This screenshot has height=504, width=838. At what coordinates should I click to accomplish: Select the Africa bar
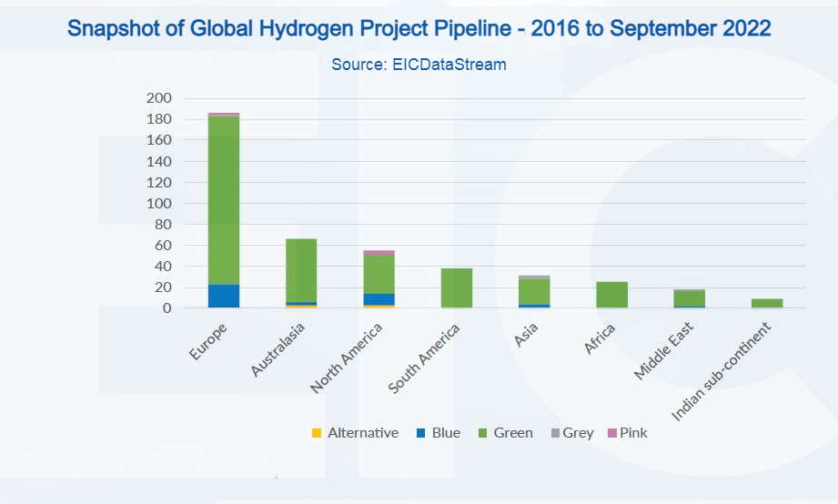tap(611, 295)
